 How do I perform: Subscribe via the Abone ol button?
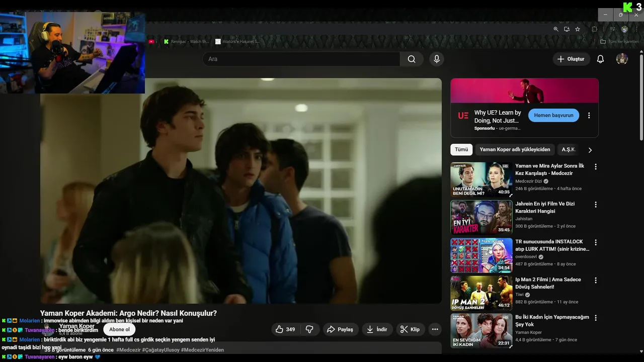point(119,329)
